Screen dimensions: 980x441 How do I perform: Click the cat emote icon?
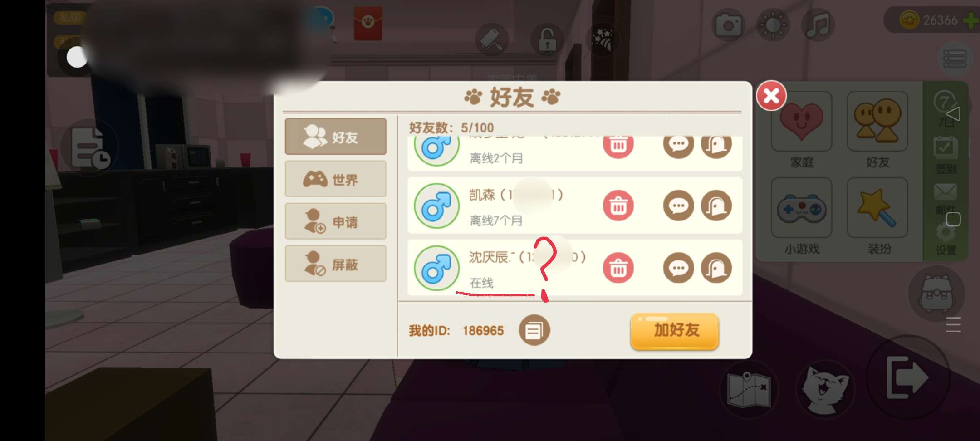click(825, 389)
